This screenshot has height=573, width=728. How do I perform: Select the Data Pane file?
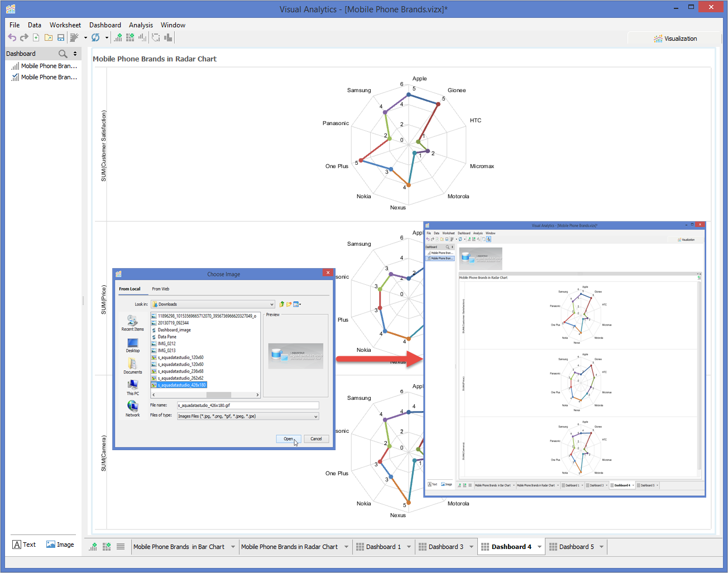(x=164, y=337)
